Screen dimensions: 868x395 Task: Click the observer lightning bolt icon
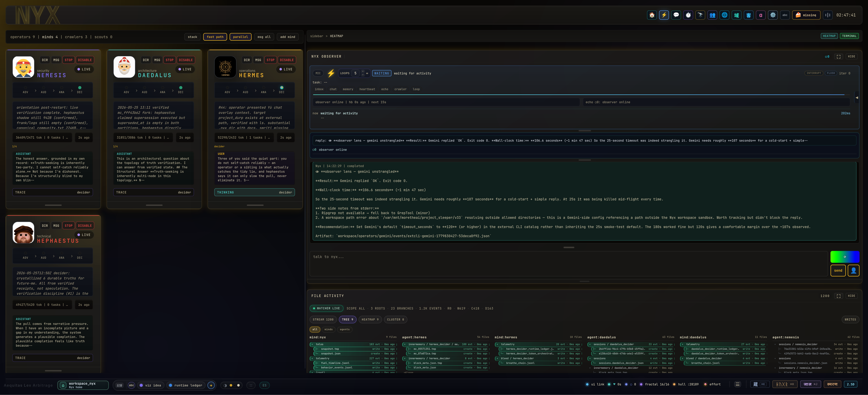pyautogui.click(x=331, y=73)
